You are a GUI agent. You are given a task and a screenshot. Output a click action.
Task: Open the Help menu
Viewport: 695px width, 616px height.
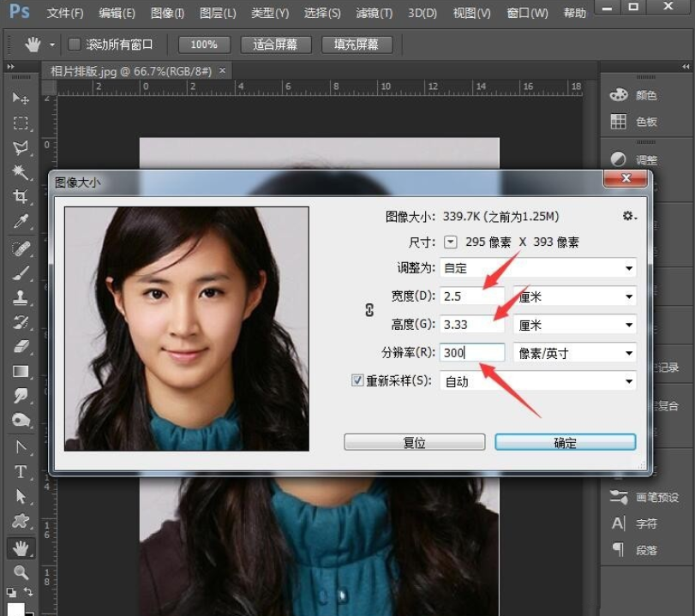(574, 13)
